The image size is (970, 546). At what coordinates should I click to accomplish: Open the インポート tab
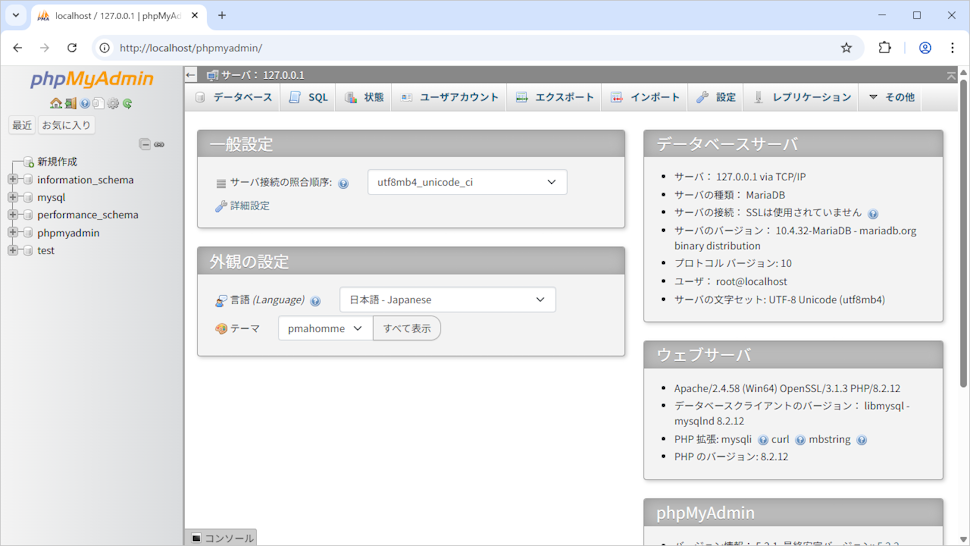point(645,97)
